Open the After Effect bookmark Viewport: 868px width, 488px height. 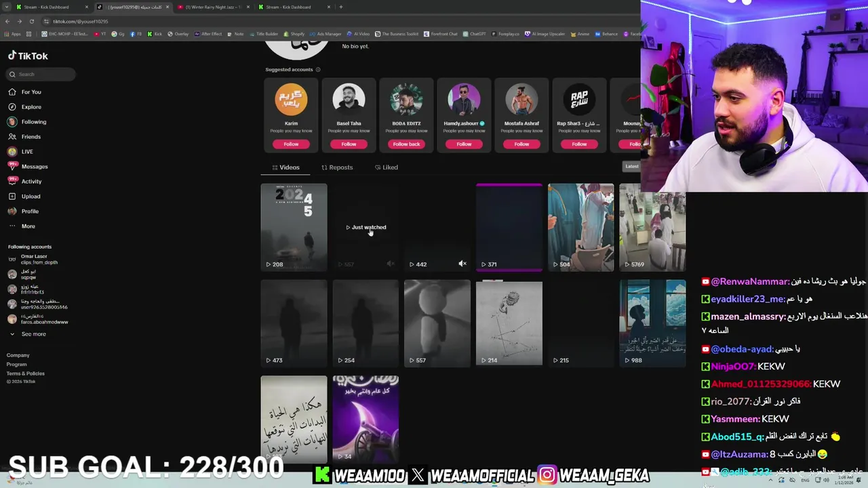point(208,34)
